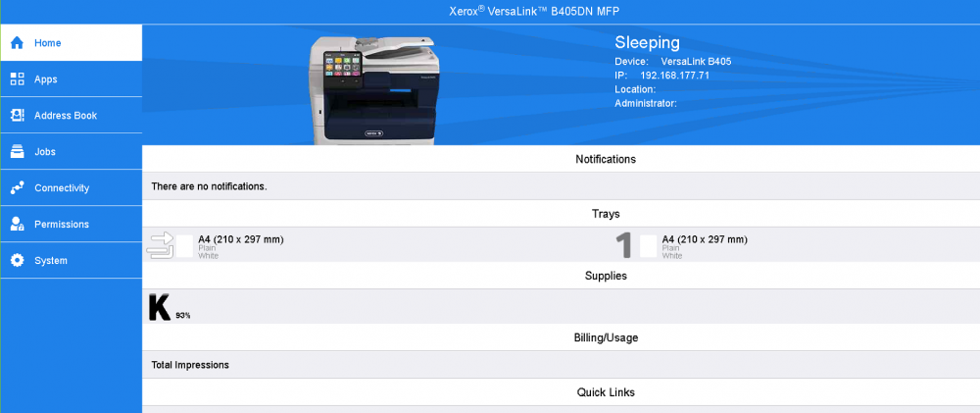Select the System menu label
The width and height of the screenshot is (980, 413).
51,261
